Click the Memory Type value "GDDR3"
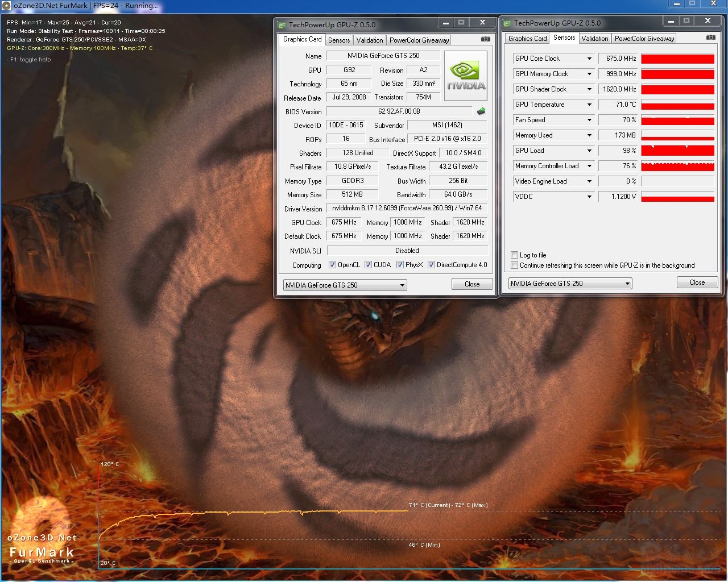This screenshot has width=728, height=582. point(353,181)
